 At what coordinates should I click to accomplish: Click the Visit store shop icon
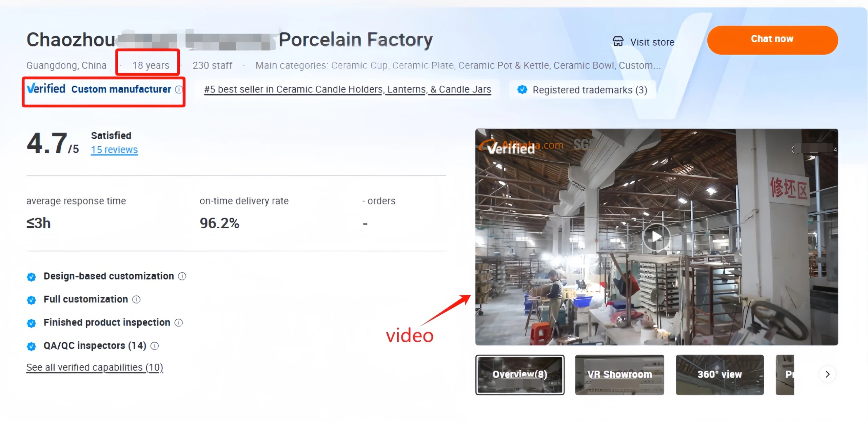click(x=618, y=42)
